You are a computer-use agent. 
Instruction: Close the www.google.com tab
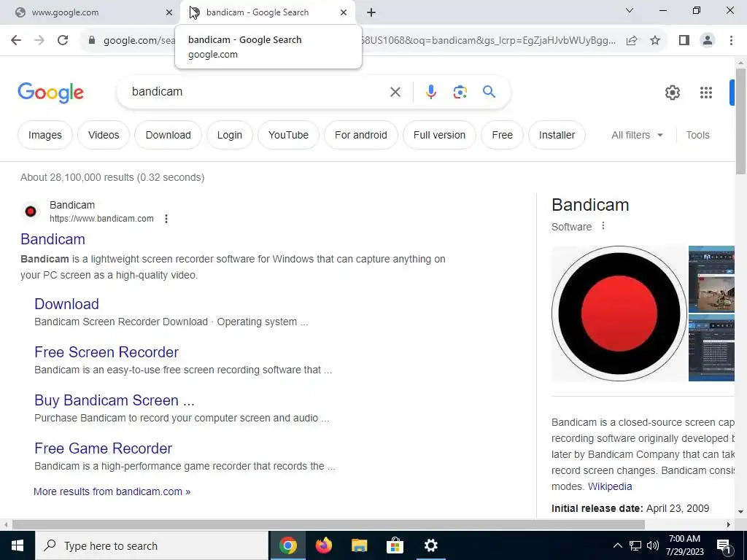[x=169, y=12]
